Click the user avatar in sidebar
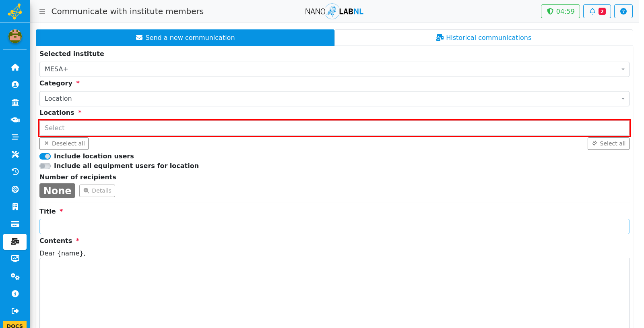644x328 pixels. pyautogui.click(x=15, y=36)
